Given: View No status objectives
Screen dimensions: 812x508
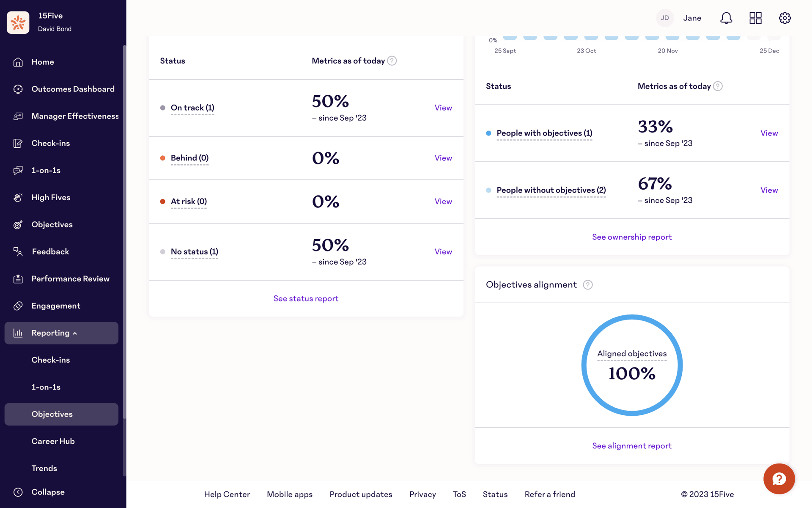Looking at the screenshot, I should [x=443, y=252].
